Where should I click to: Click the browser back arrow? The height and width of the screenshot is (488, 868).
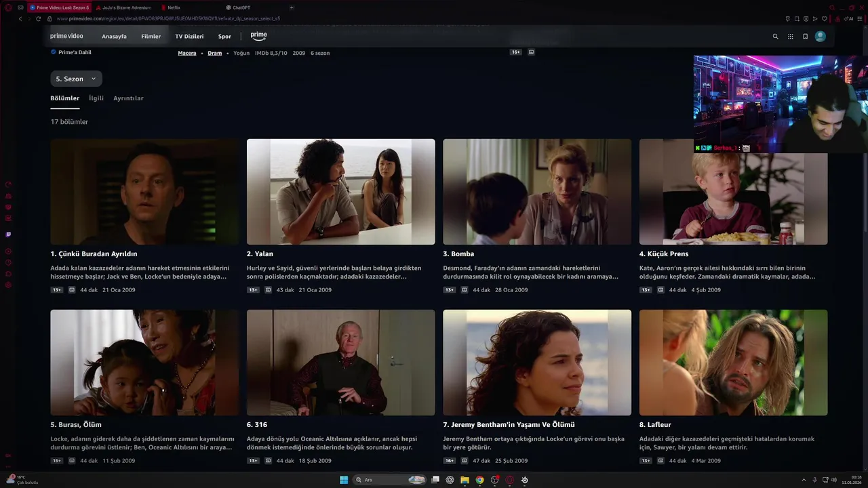(x=20, y=18)
